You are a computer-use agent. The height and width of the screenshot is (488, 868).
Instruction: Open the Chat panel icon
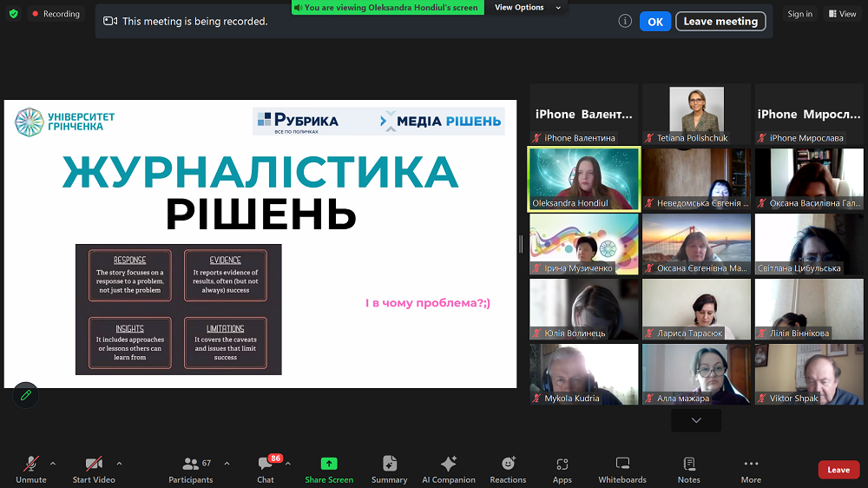[266, 465]
